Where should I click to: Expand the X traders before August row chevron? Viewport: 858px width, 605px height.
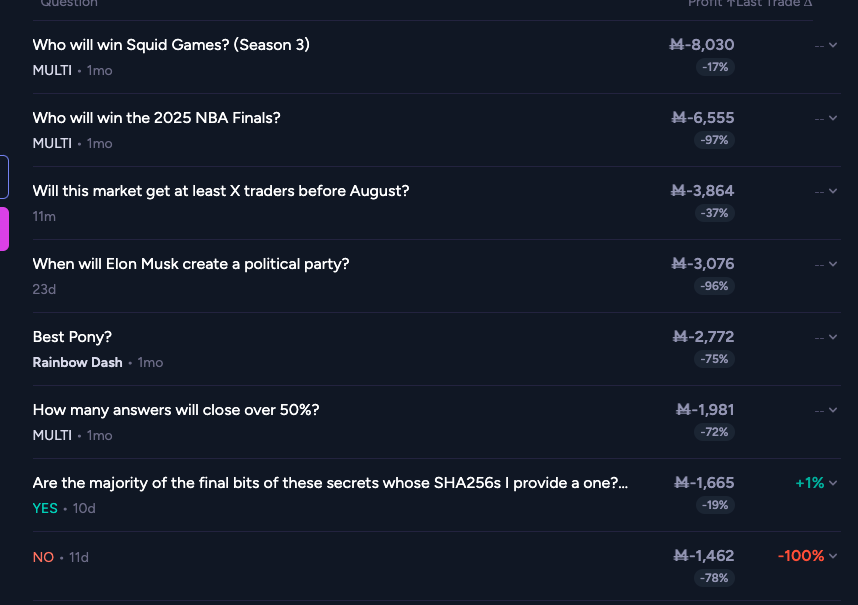833,191
